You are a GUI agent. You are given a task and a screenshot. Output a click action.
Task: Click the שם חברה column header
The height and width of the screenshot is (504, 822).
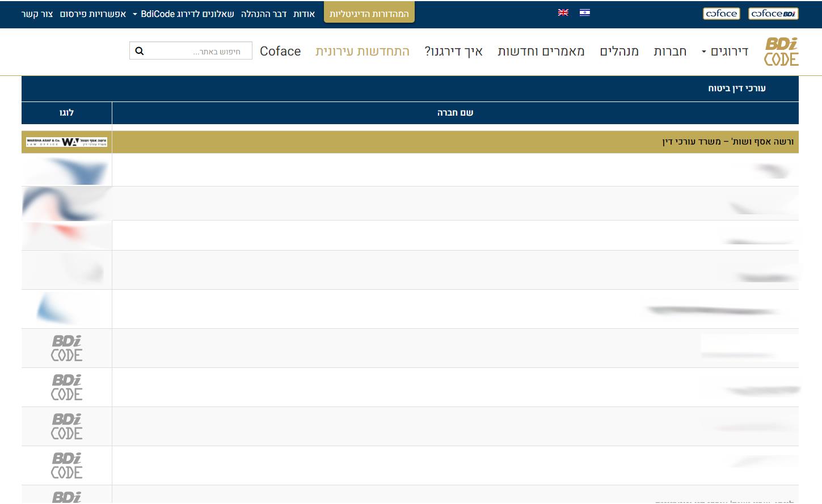pos(455,113)
